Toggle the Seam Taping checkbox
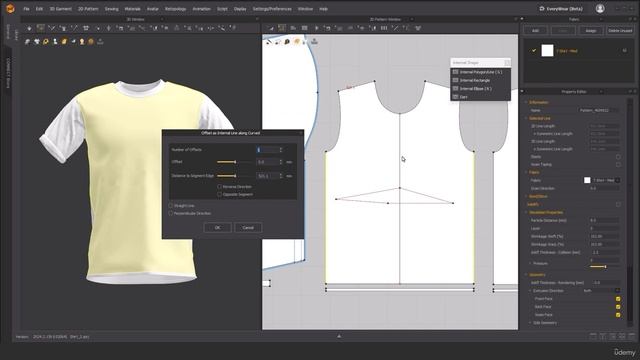Viewport: 640px width, 360px height. (x=618, y=164)
